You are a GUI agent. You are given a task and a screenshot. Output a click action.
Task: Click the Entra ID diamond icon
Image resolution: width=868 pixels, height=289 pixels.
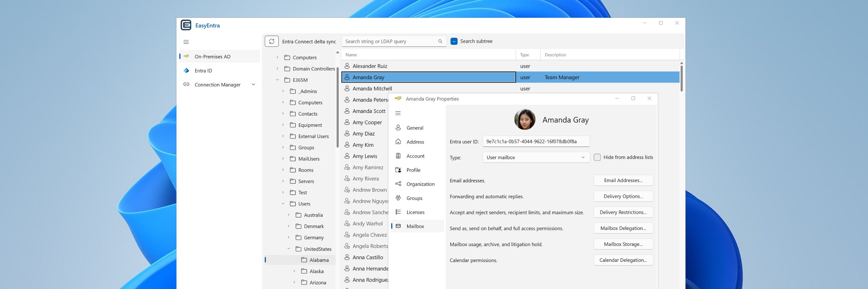pyautogui.click(x=186, y=70)
